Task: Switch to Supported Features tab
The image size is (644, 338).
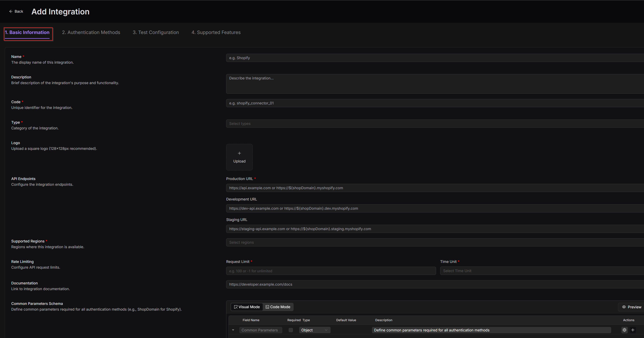Action: [216, 32]
